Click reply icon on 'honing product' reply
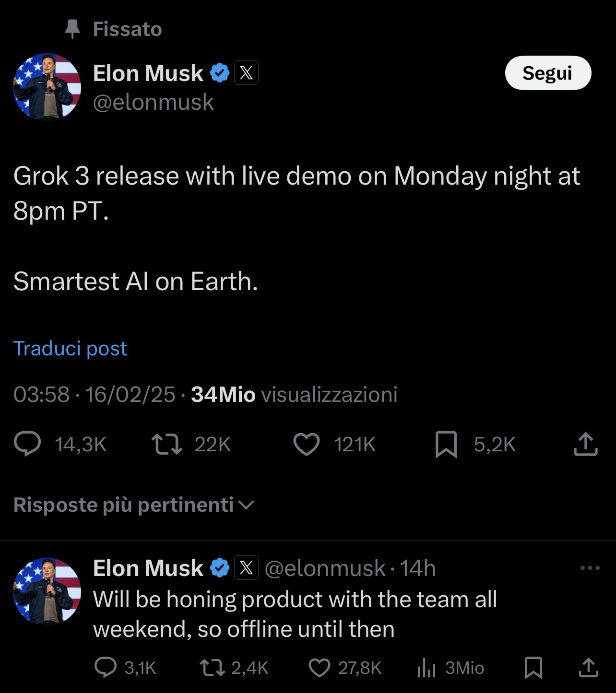 pyautogui.click(x=105, y=668)
